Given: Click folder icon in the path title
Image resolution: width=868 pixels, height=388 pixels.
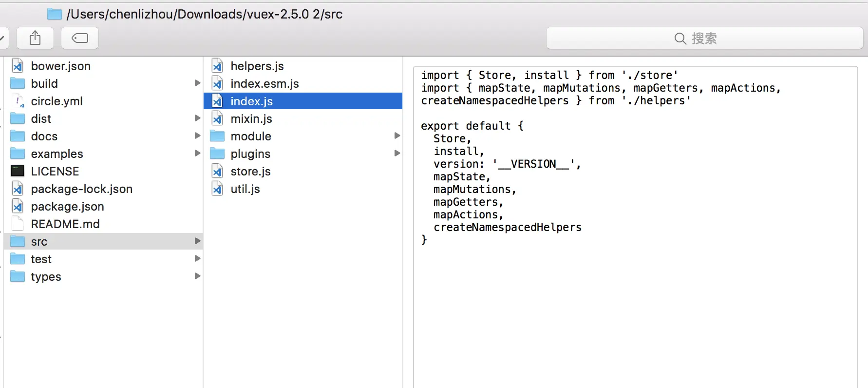Looking at the screenshot, I should 55,14.
